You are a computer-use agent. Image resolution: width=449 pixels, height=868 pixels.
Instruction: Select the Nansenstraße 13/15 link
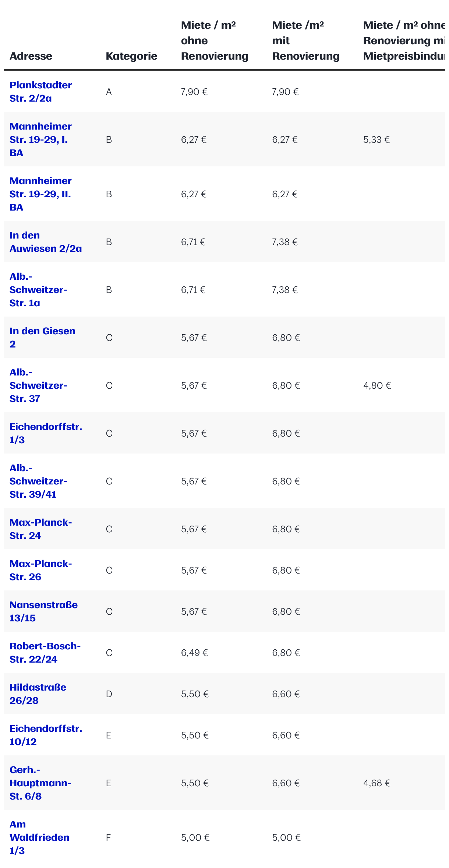tap(43, 611)
